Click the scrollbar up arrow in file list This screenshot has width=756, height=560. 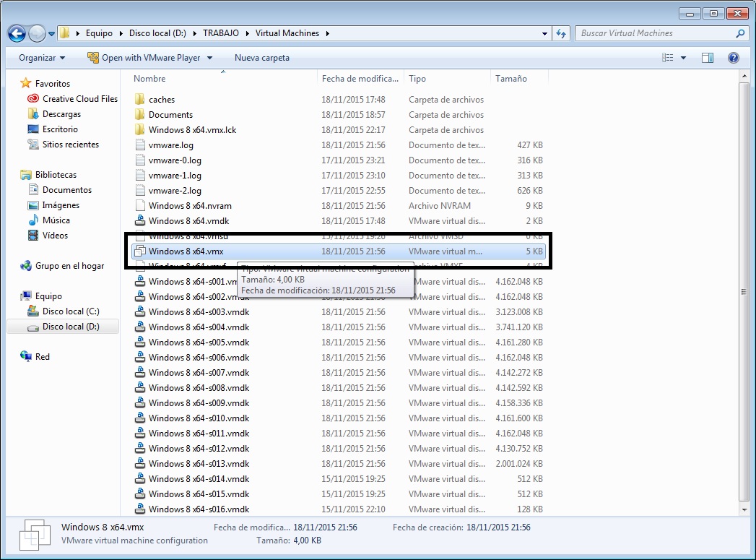pyautogui.click(x=744, y=76)
